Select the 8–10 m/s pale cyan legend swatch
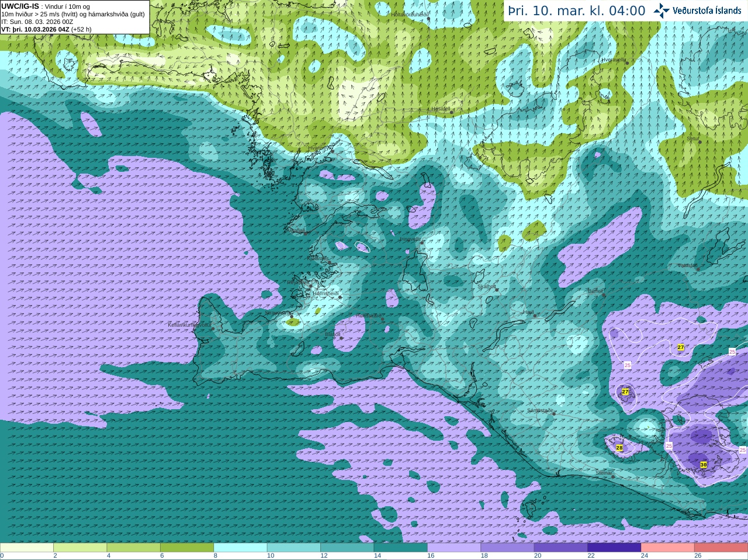Screen dimensions: 748x560 [240, 548]
